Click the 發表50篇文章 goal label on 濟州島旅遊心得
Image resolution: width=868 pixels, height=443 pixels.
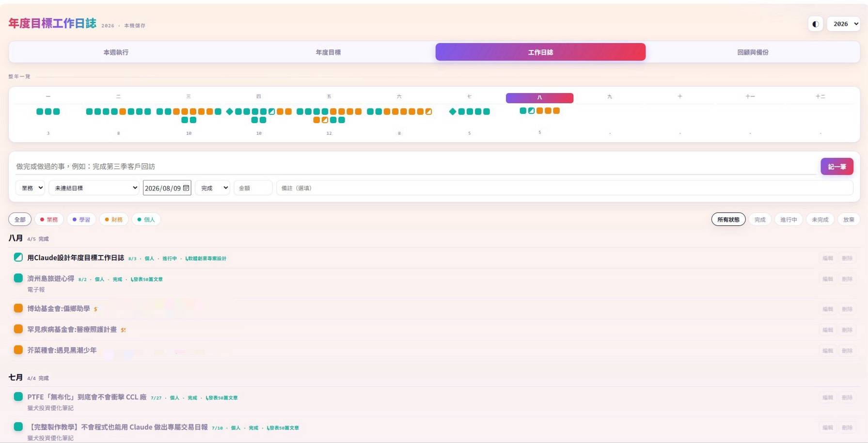point(147,279)
